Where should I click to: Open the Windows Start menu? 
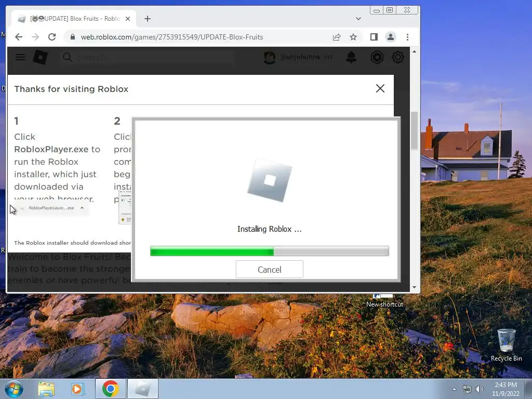pyautogui.click(x=14, y=389)
